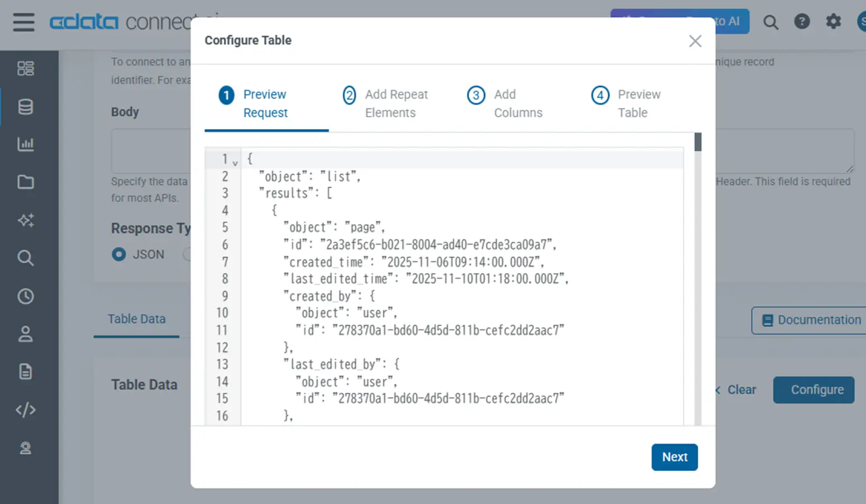Viewport: 866px width, 504px height.
Task: Select the JSON response type radio
Action: [x=119, y=255]
